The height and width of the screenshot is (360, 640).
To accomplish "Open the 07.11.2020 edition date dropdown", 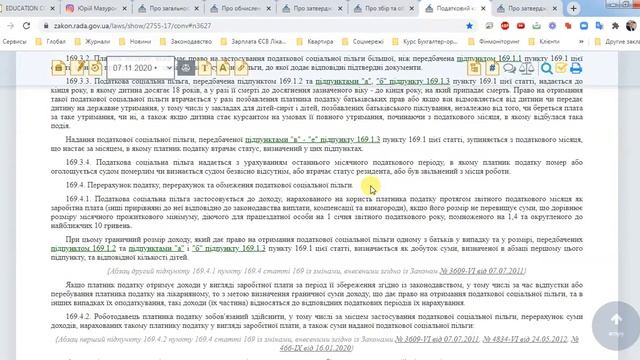I will pyautogui.click(x=141, y=68).
